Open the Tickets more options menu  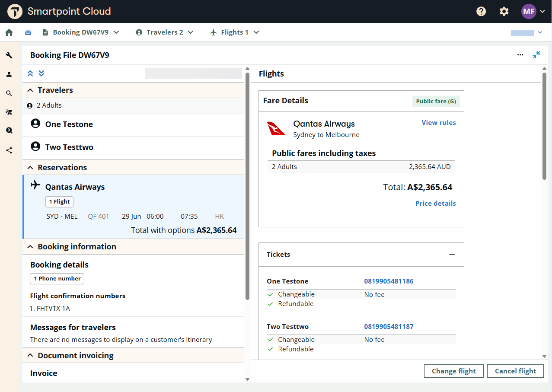pyautogui.click(x=452, y=255)
